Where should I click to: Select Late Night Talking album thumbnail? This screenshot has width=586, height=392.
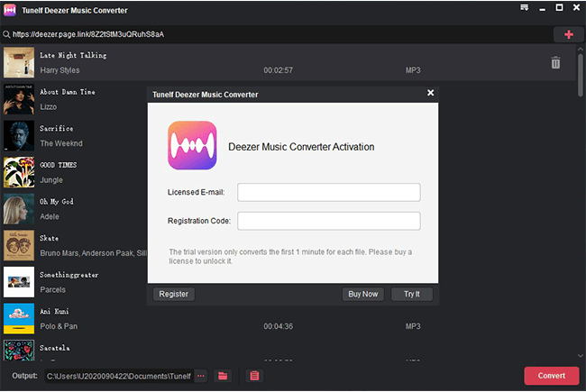[19, 62]
